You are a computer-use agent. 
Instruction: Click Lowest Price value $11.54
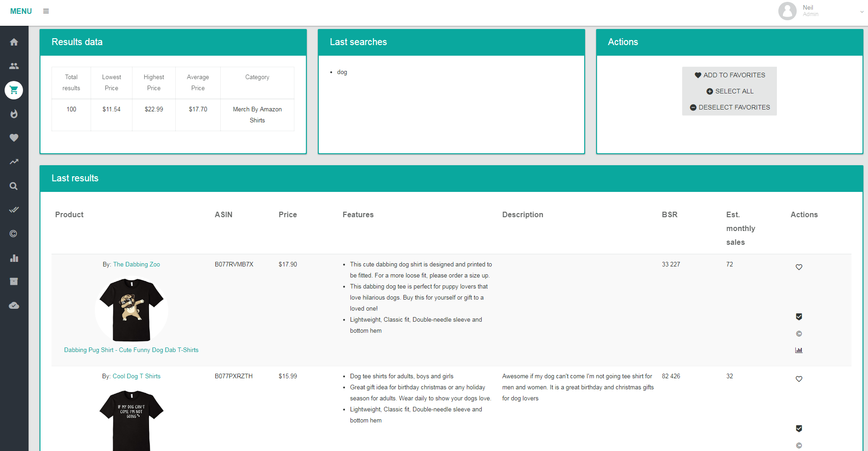click(x=111, y=109)
